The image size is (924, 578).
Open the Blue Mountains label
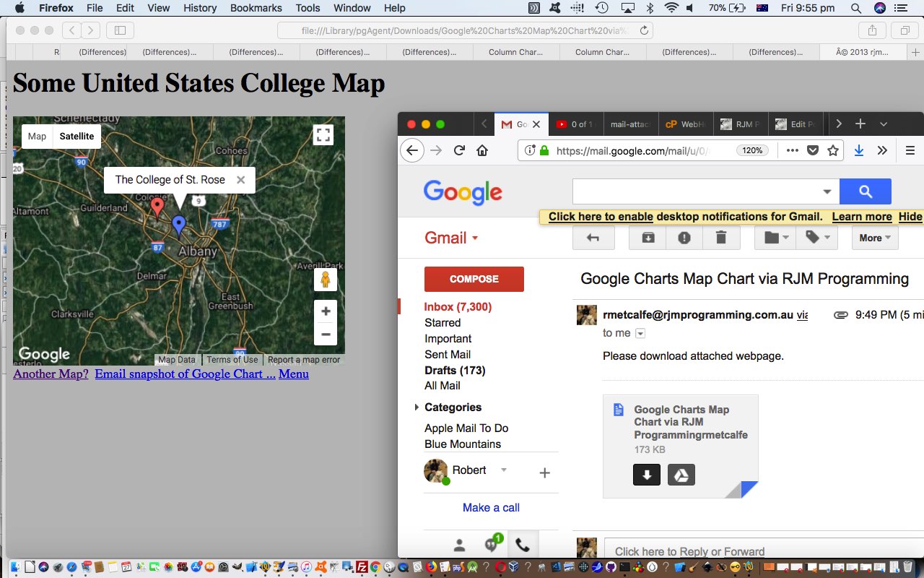(x=463, y=444)
